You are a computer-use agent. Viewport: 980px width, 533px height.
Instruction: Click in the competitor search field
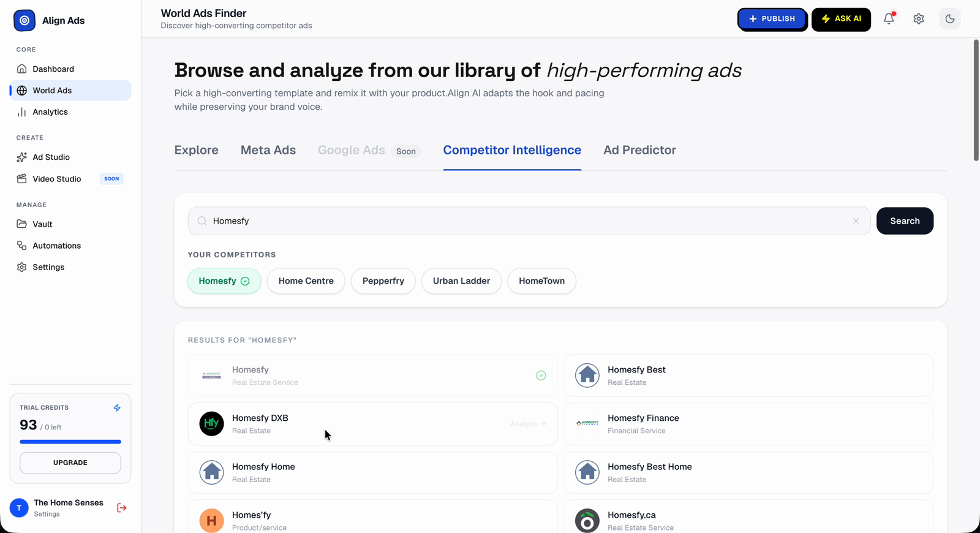529,221
